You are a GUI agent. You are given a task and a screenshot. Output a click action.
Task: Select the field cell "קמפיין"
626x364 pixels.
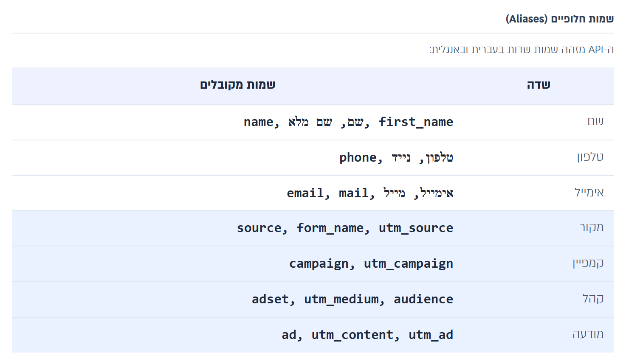click(539, 263)
